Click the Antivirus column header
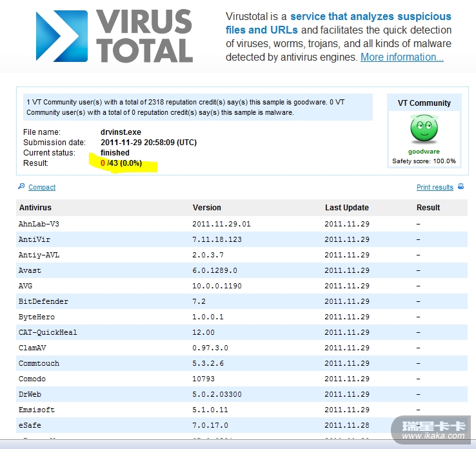Viewport: 476px width, 449px height. pyautogui.click(x=35, y=208)
